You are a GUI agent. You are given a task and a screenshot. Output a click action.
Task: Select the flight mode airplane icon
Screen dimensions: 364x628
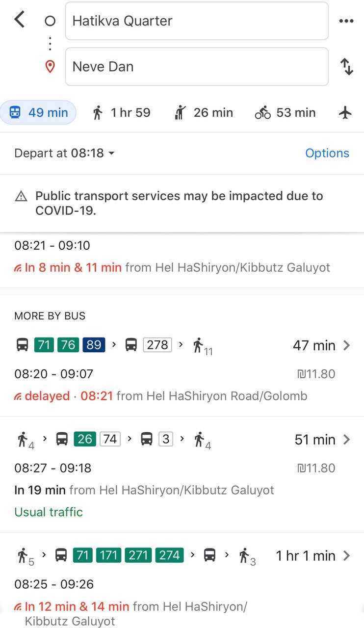pos(345,113)
